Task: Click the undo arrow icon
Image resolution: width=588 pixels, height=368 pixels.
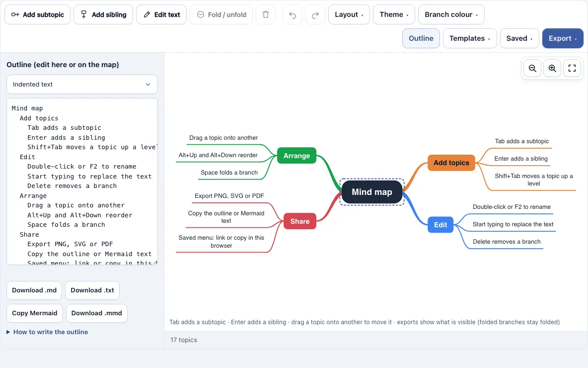Action: click(x=293, y=14)
